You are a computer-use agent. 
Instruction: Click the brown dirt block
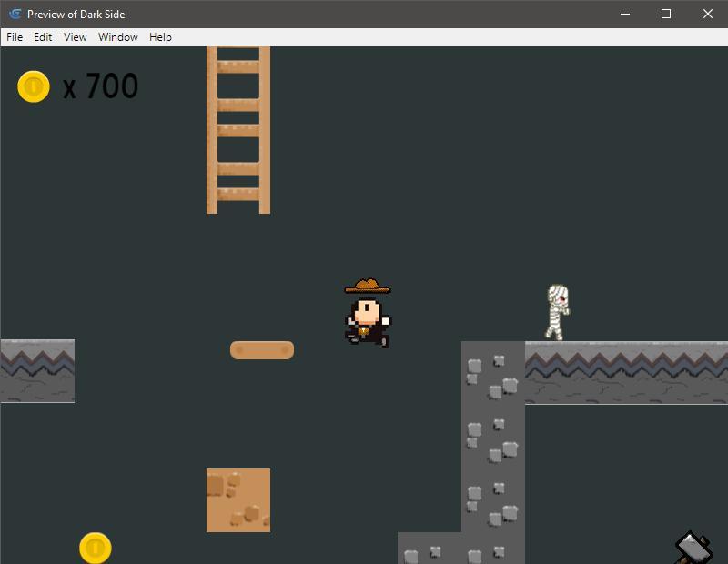point(238,500)
